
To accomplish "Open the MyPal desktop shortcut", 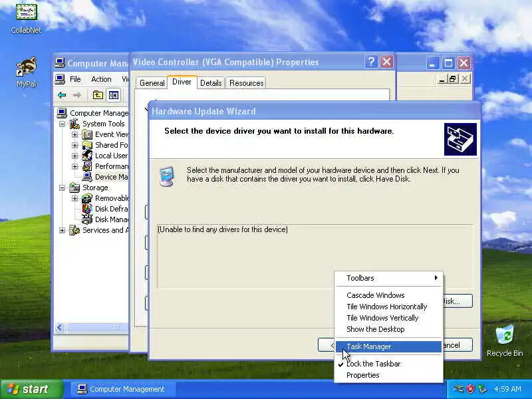I will coord(26,72).
